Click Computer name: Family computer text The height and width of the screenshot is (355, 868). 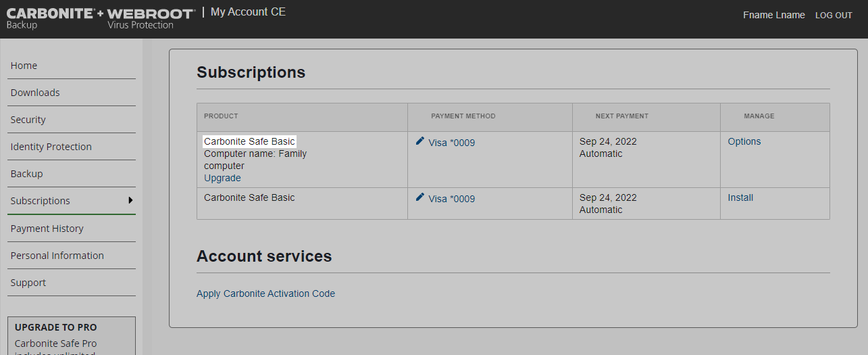click(x=255, y=160)
